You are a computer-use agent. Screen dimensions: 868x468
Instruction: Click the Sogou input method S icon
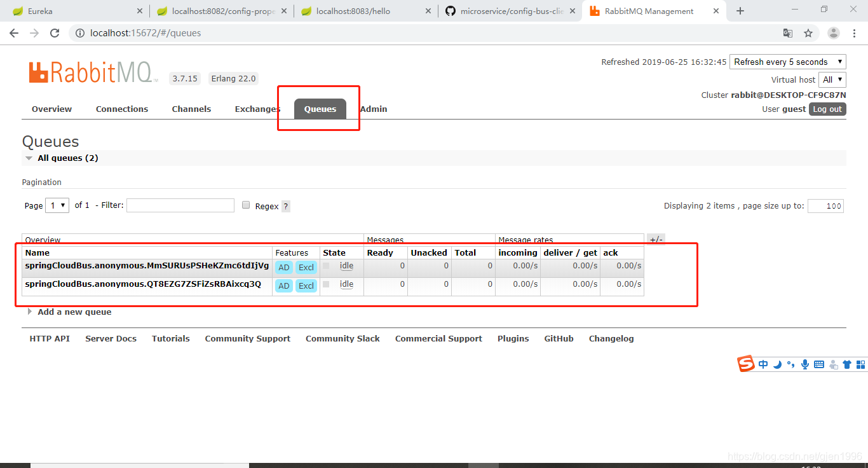[745, 364]
